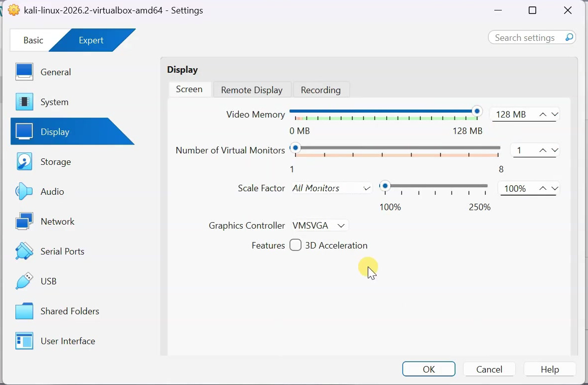Click the Virtual Monitors slider handle
Image resolution: width=588 pixels, height=385 pixels.
[295, 148]
